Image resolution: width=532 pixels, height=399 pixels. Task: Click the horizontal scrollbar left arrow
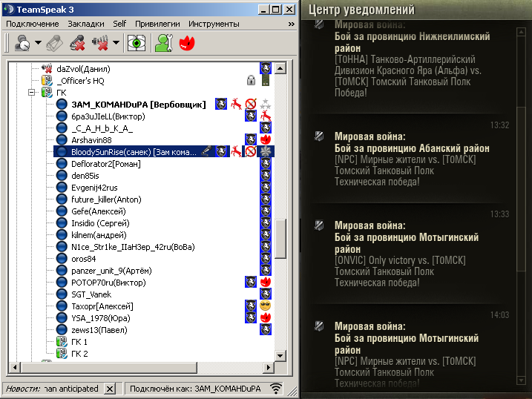15,367
